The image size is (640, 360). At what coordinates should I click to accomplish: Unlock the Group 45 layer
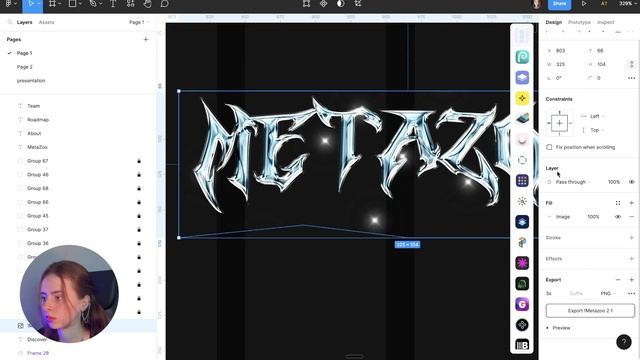(x=139, y=216)
